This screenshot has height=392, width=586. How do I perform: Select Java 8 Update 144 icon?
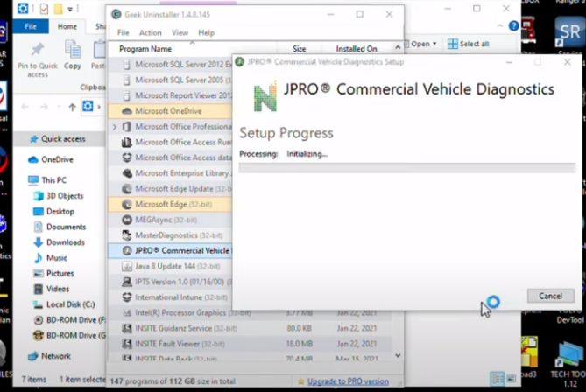pos(127,267)
